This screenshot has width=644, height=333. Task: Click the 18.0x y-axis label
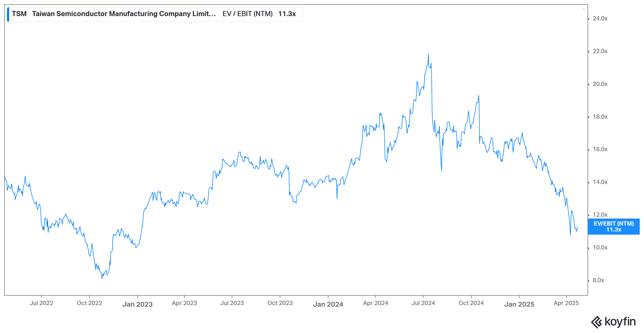(600, 117)
